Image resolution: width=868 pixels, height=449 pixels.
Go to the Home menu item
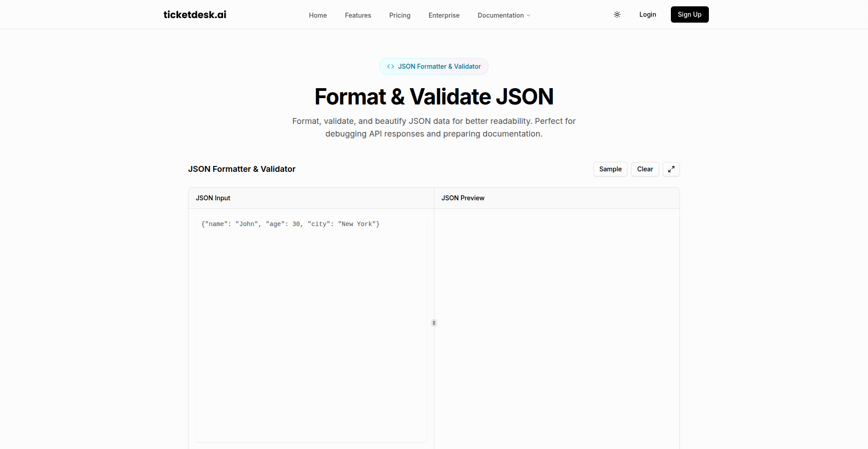click(318, 15)
